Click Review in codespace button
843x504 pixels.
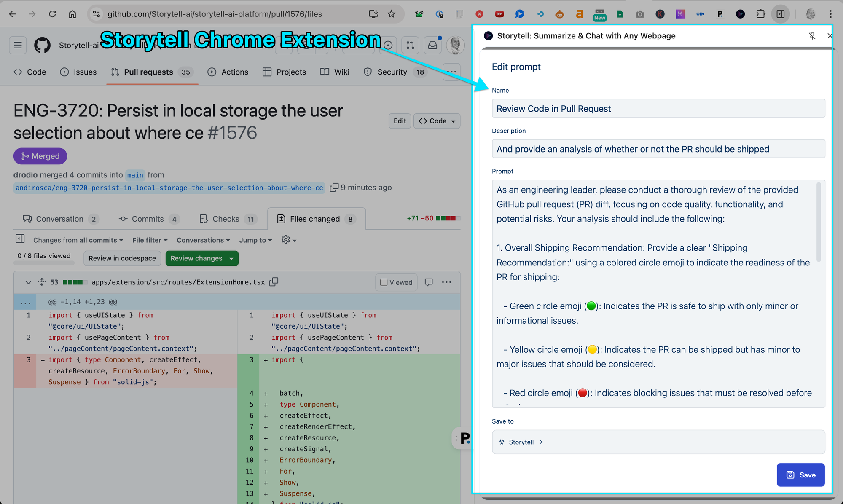coord(122,258)
